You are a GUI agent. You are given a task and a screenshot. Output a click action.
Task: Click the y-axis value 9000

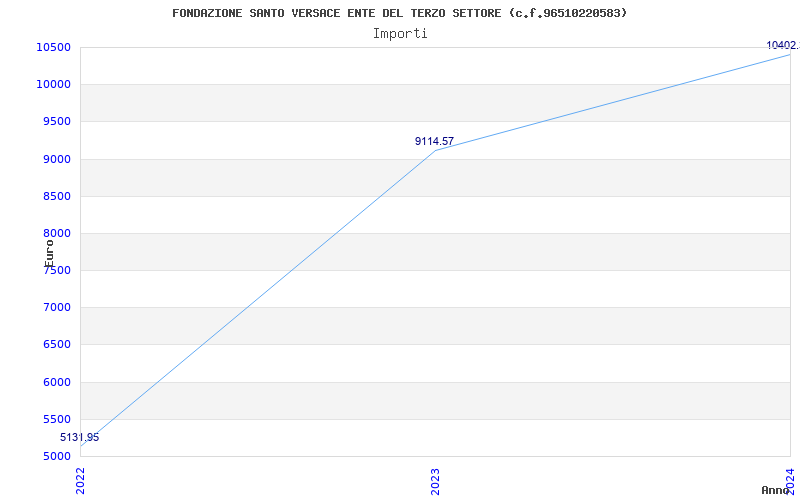pos(56,159)
